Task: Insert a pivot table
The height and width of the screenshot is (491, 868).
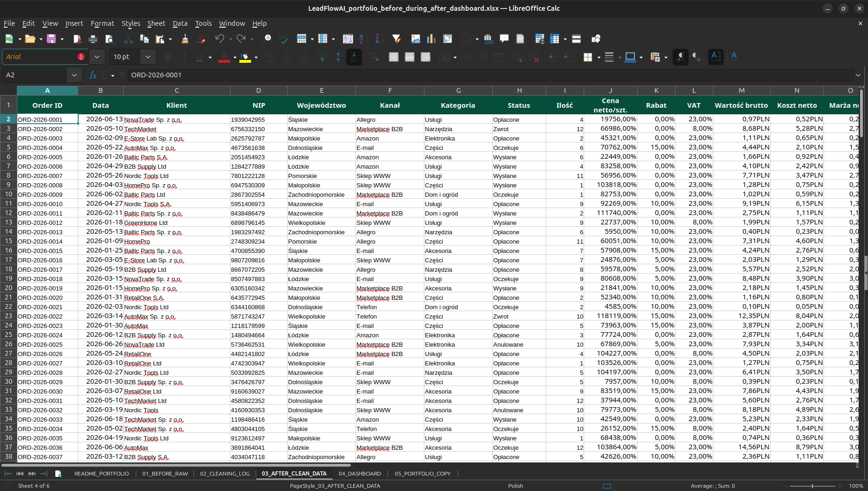Action: point(447,39)
